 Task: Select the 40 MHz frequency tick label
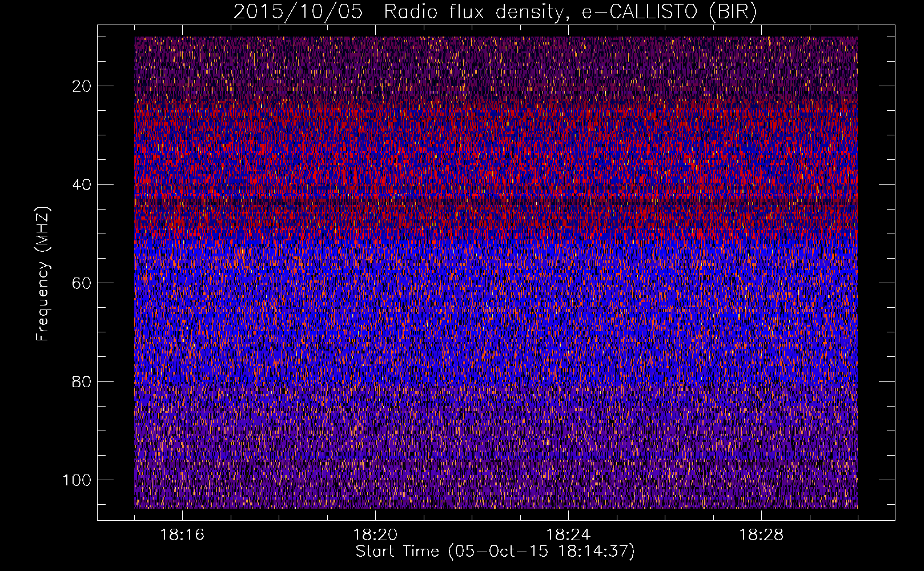[82, 185]
